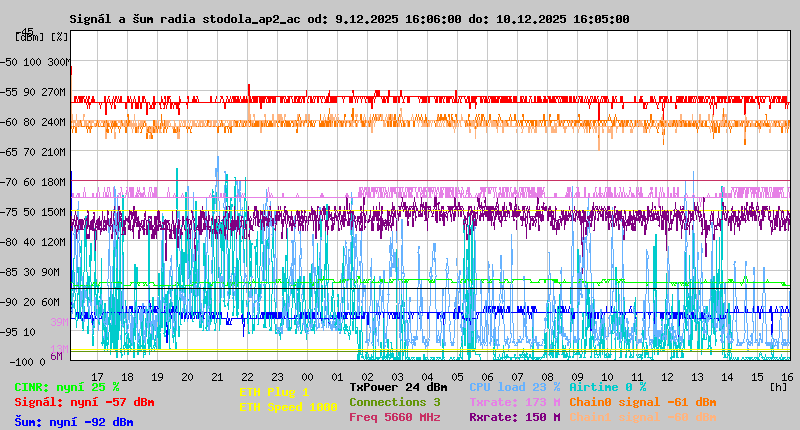The image size is (800, 430).
Task: Click the yellow ETH Speed 1000 label
Action: pyautogui.click(x=288, y=407)
